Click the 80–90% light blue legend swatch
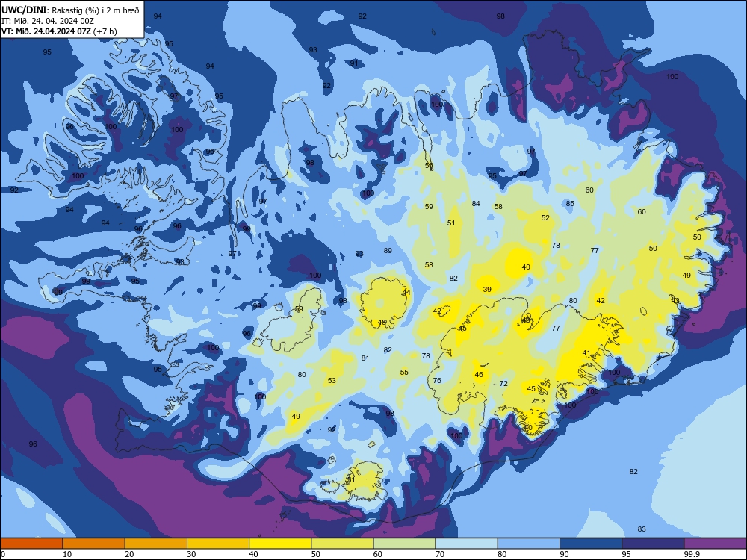Image resolution: width=747 pixels, height=560 pixels. point(528,544)
